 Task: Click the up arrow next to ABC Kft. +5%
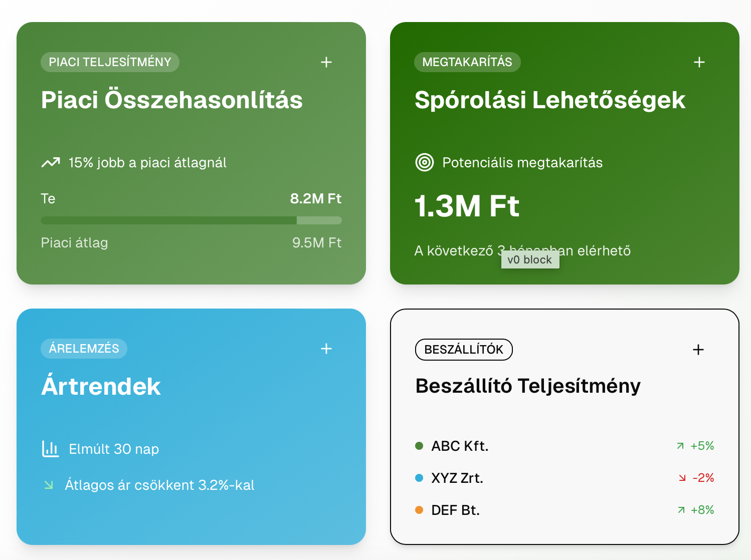(x=680, y=445)
